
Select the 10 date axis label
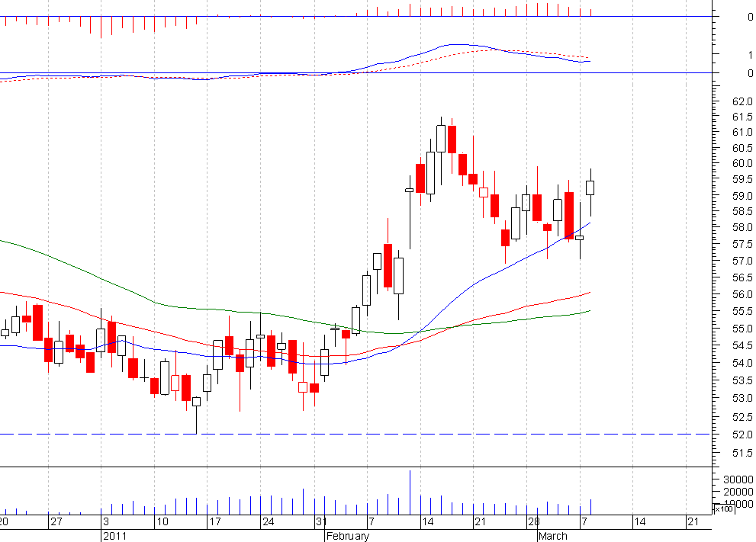click(x=162, y=521)
